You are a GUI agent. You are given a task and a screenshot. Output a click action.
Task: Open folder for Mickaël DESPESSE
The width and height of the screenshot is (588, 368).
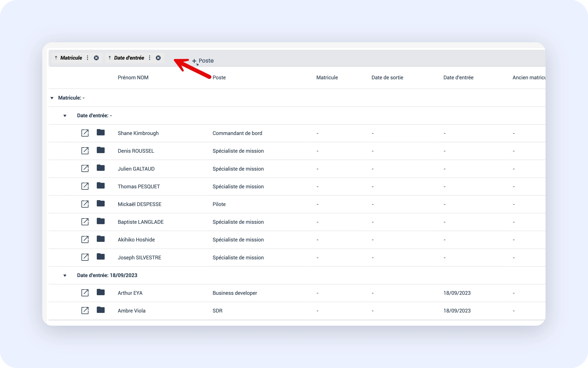coord(101,203)
